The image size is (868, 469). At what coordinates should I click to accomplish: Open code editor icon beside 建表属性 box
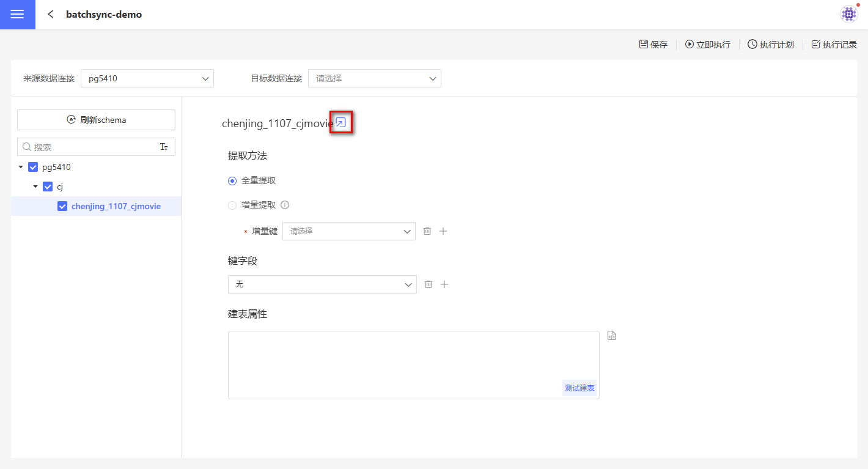point(611,336)
